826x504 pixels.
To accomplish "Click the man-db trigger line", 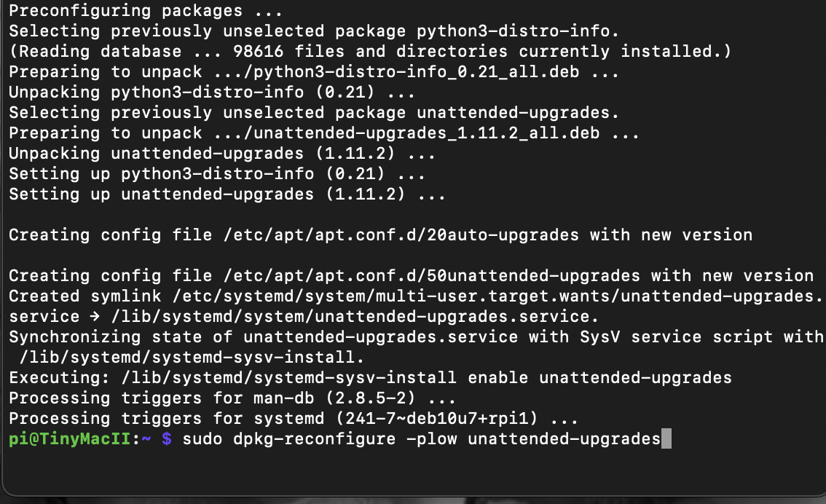I will pos(232,398).
